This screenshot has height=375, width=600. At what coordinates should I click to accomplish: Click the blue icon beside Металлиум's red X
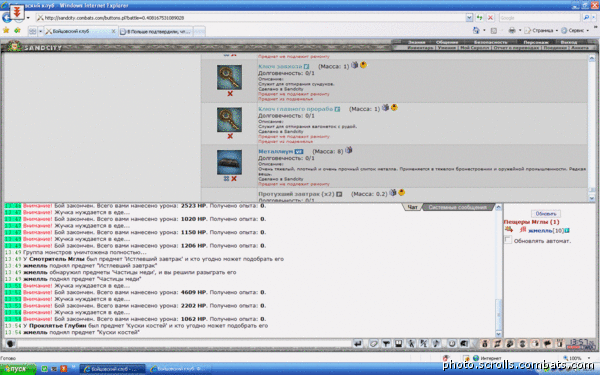[x=226, y=179]
